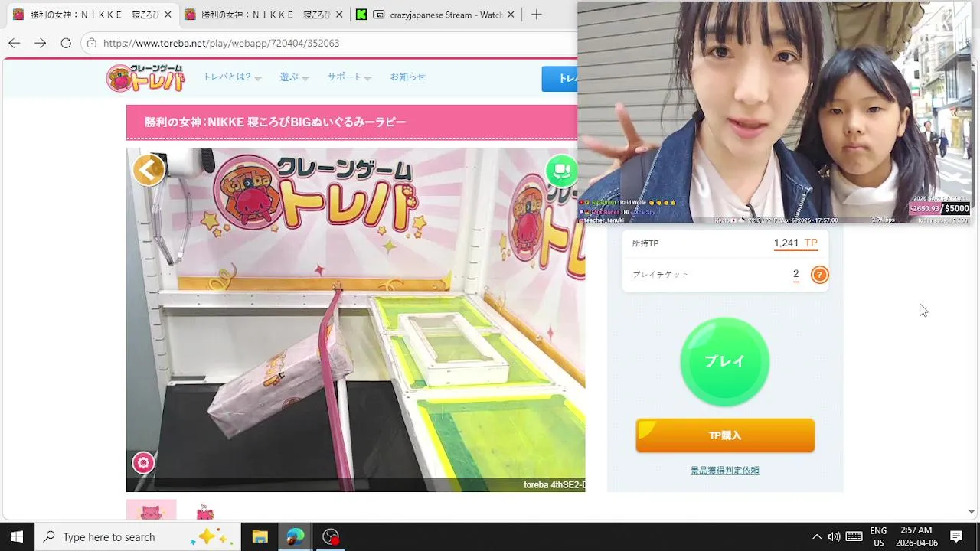Image resolution: width=980 pixels, height=551 pixels.
Task: Open File Explorer from taskbar
Action: coord(260,536)
